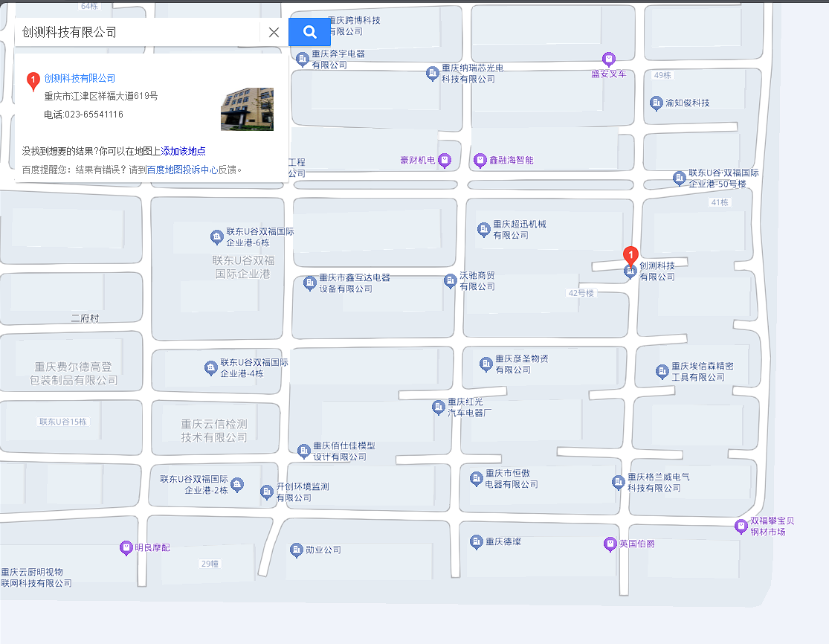Open the building photo thumbnail in result
Image resolution: width=829 pixels, height=644 pixels.
click(x=247, y=109)
